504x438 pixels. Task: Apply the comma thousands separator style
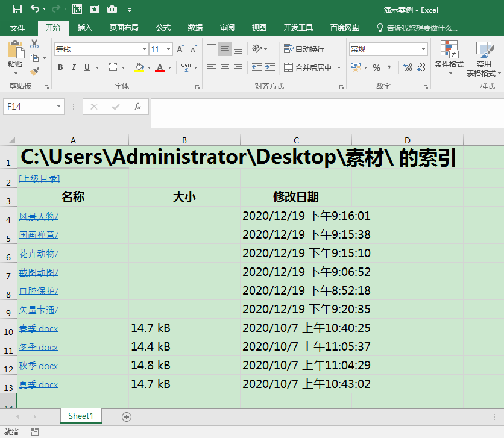tap(389, 67)
